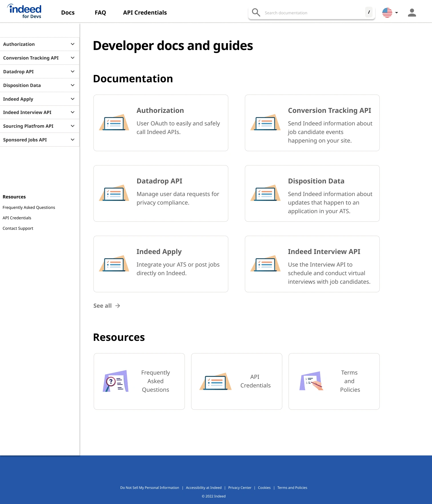432x504 pixels.
Task: Open Terms and Policies footer link
Action: 292,488
